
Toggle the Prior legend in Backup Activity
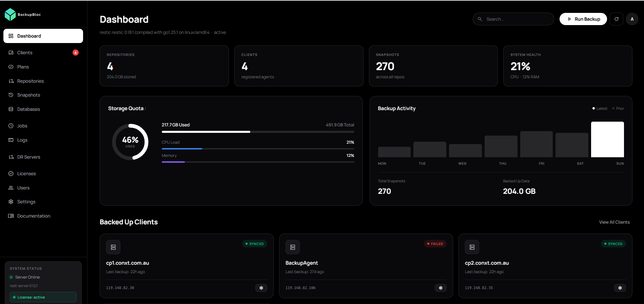(x=618, y=108)
